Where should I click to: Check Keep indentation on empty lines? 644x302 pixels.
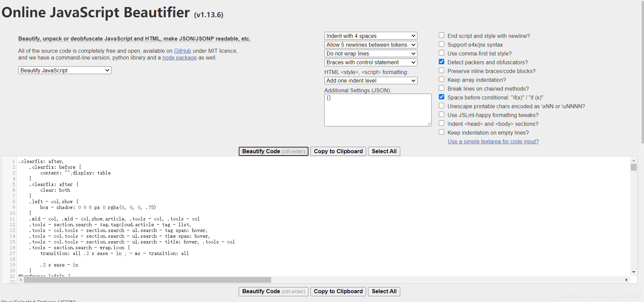(x=442, y=132)
